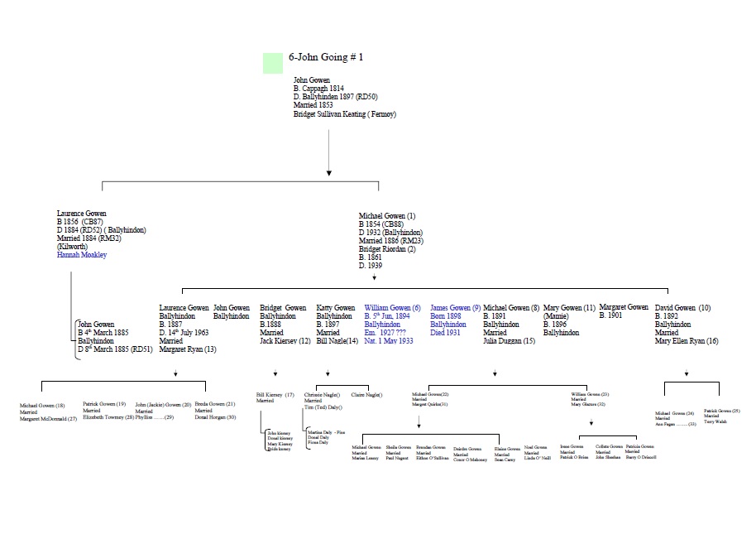This screenshot has width=756, height=534.
Task: Select the name "Margaret McDonnald (27)"
Action: (48, 419)
